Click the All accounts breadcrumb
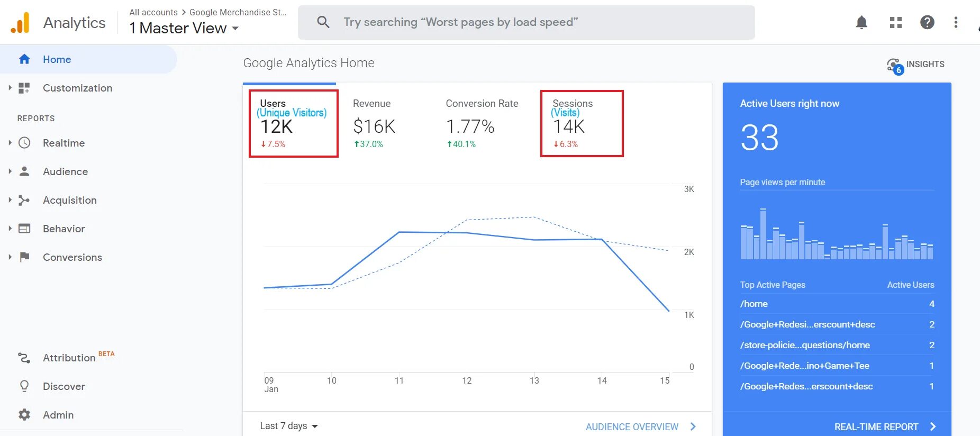Viewport: 980px width, 436px height. [153, 12]
